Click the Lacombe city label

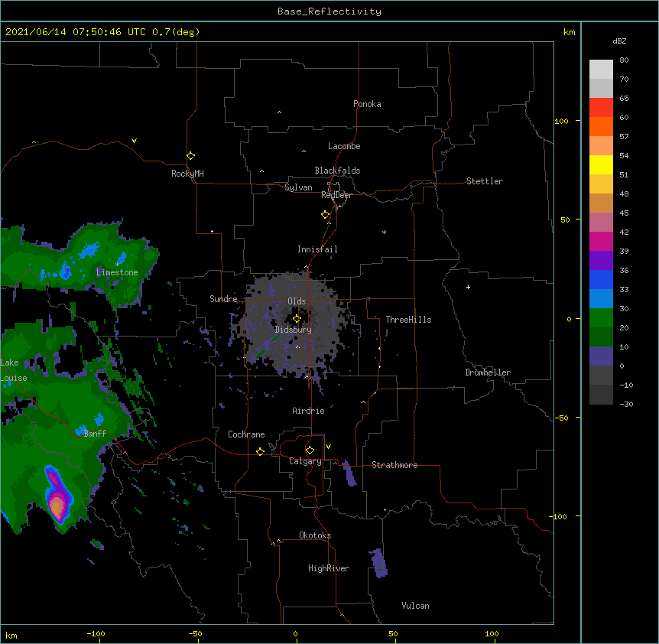[344, 146]
